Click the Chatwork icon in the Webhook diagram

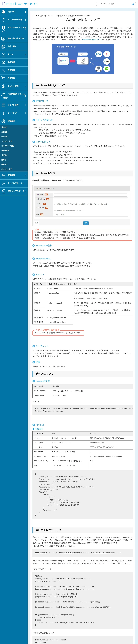click(107, 54)
